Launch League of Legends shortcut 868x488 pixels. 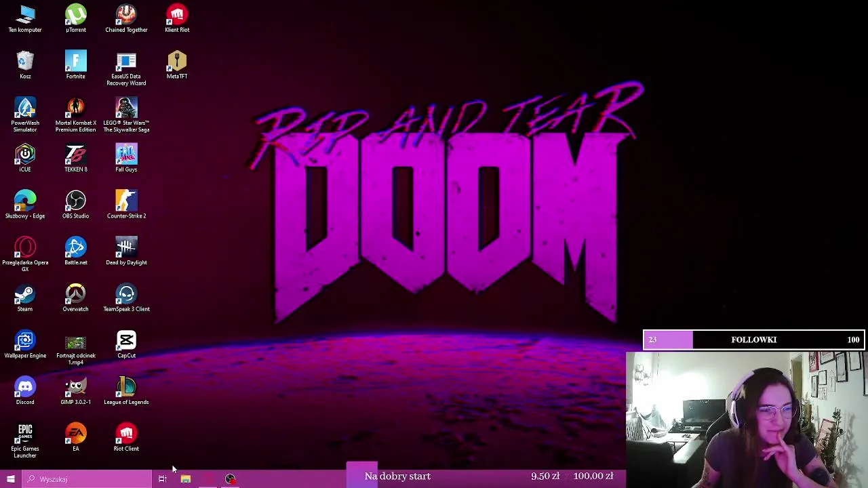point(126,391)
